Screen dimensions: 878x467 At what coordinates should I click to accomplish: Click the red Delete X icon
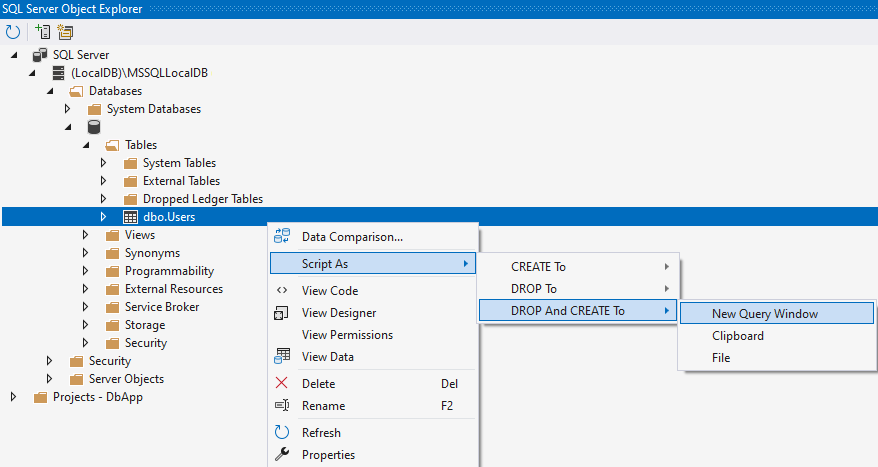282,383
